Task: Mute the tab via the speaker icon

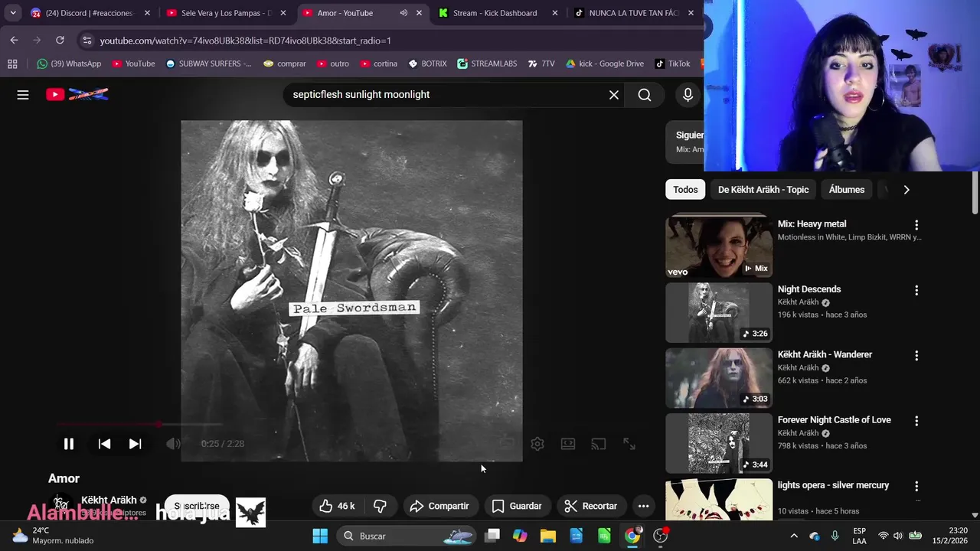Action: click(403, 13)
